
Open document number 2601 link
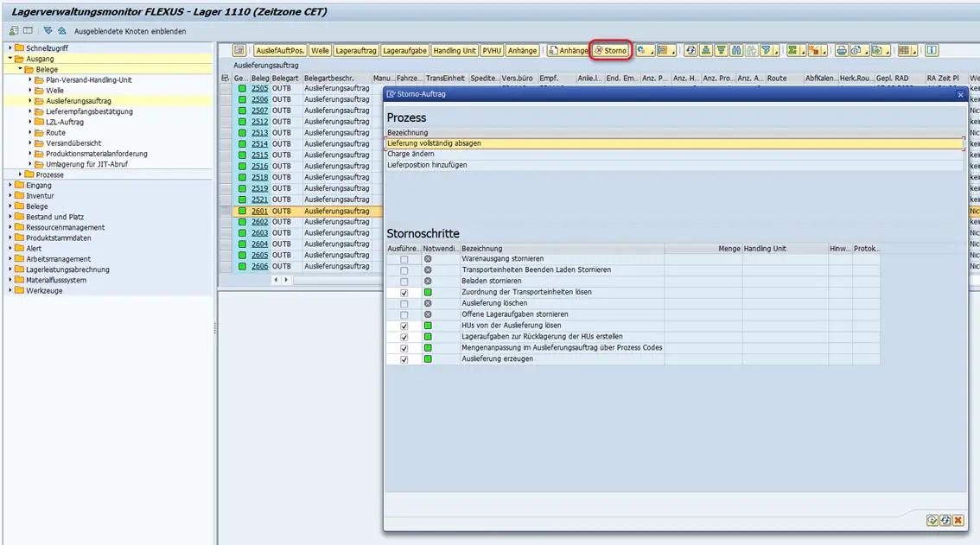click(x=259, y=211)
